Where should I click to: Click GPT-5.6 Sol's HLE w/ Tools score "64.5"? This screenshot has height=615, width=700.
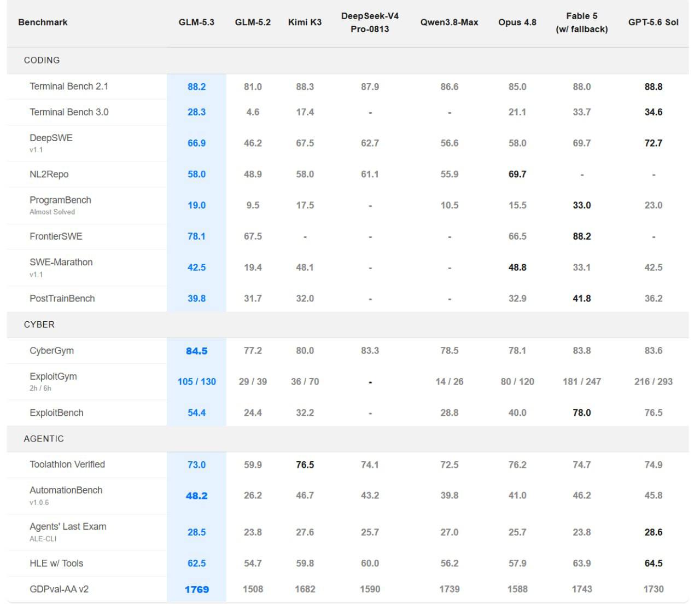coord(654,564)
